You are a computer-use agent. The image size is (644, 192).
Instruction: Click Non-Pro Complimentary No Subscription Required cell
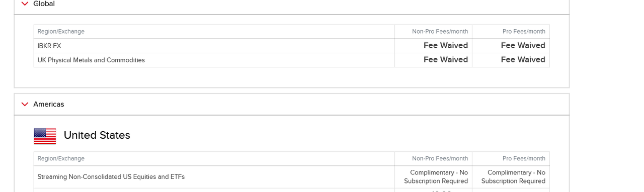(436, 177)
